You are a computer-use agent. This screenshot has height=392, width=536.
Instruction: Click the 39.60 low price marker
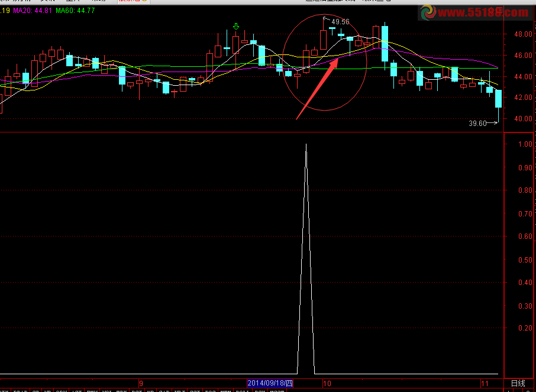(x=477, y=124)
